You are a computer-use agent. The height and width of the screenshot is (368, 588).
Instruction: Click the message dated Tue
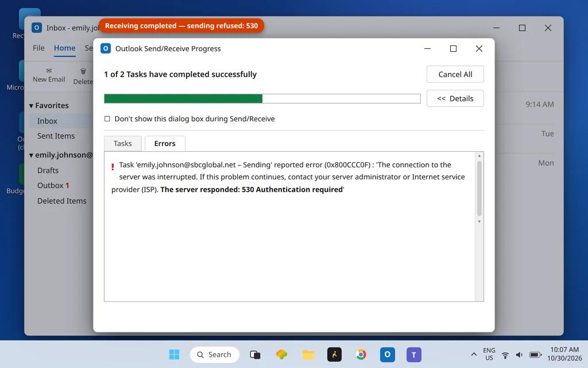(547, 133)
